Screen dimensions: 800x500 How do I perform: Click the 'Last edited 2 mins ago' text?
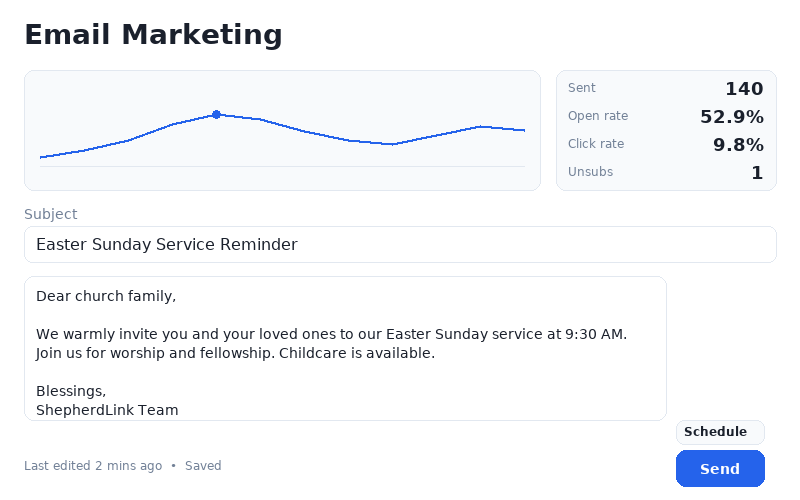(x=93, y=466)
